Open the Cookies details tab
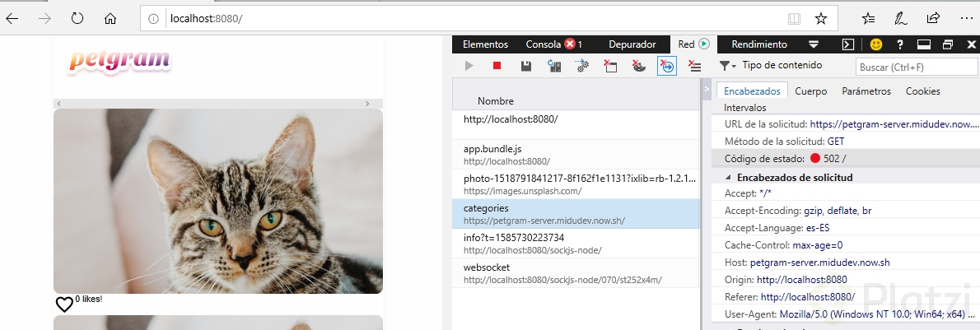 coord(922,91)
